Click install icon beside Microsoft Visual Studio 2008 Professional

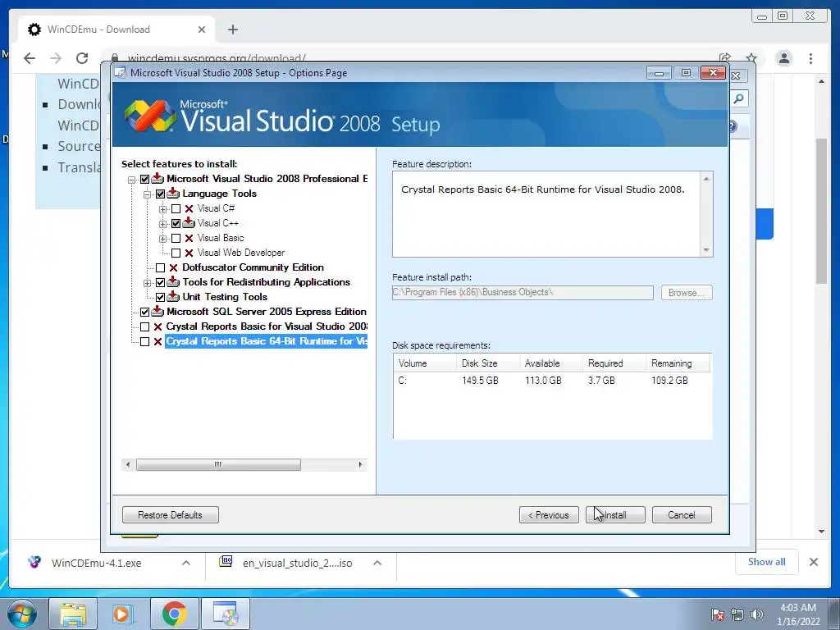coord(157,178)
